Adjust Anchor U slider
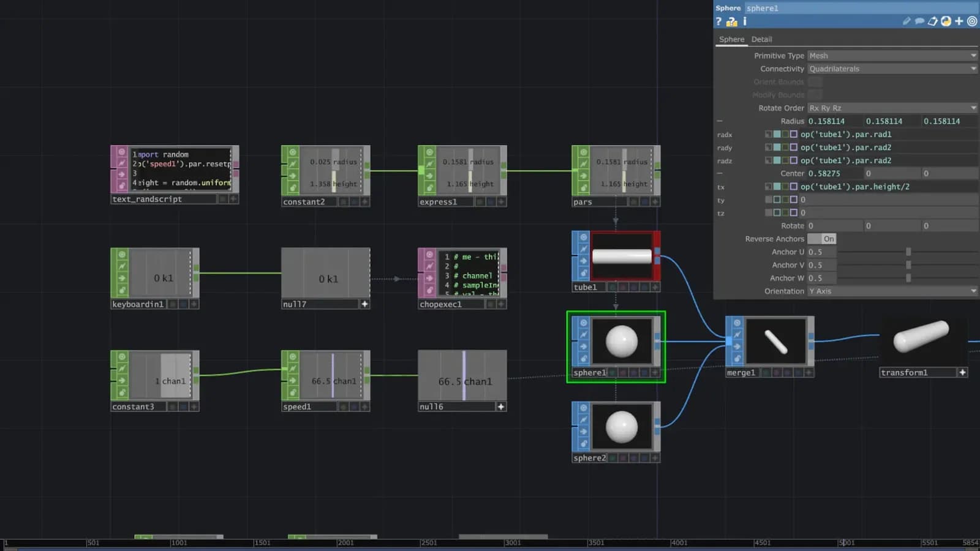Viewport: 980px width, 551px height. click(908, 252)
